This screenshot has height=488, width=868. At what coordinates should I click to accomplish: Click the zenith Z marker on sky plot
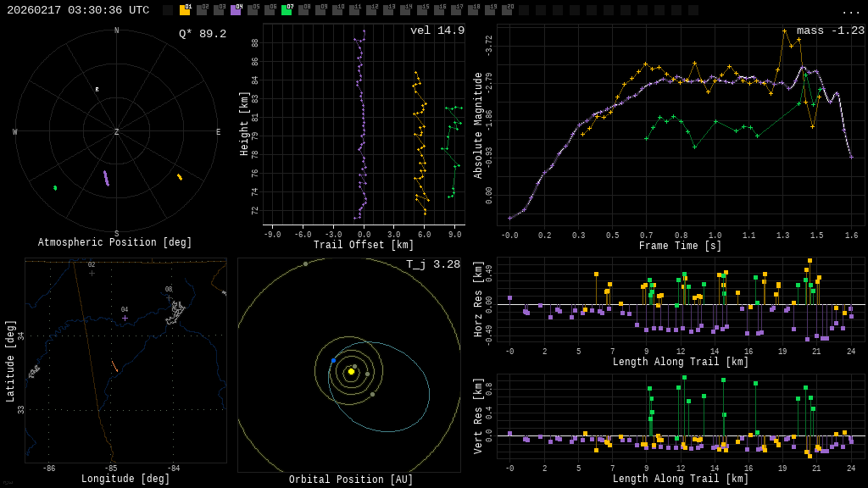[x=117, y=132]
